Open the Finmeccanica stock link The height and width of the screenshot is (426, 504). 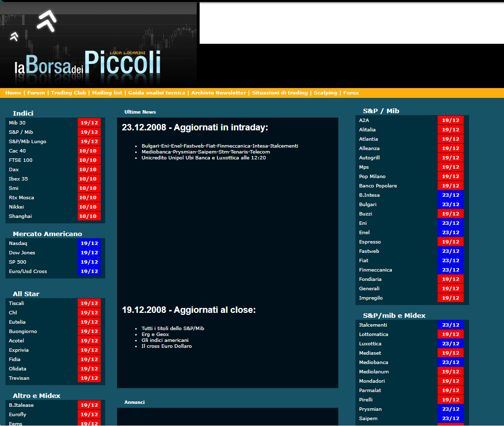pyautogui.click(x=376, y=270)
